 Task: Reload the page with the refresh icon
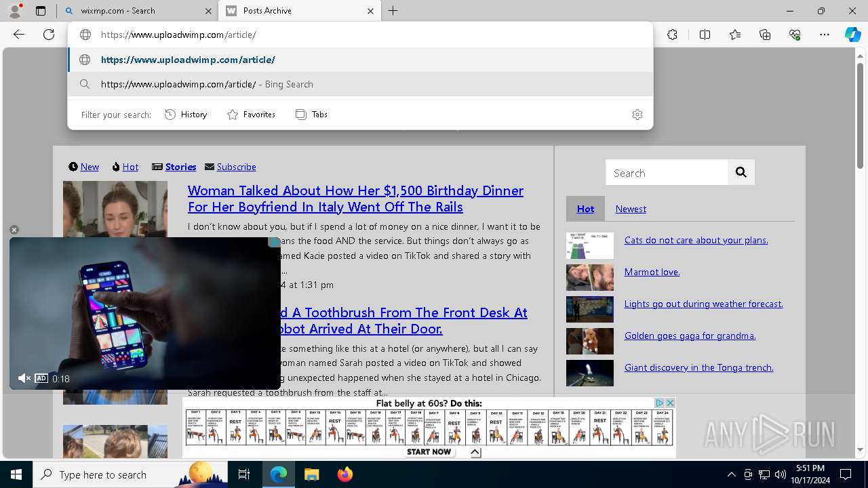(49, 35)
